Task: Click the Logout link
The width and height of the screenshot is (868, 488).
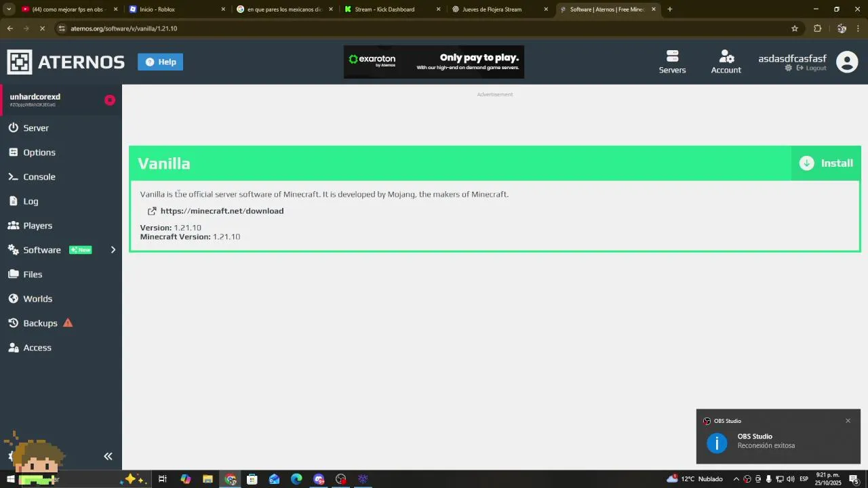Action: click(812, 68)
